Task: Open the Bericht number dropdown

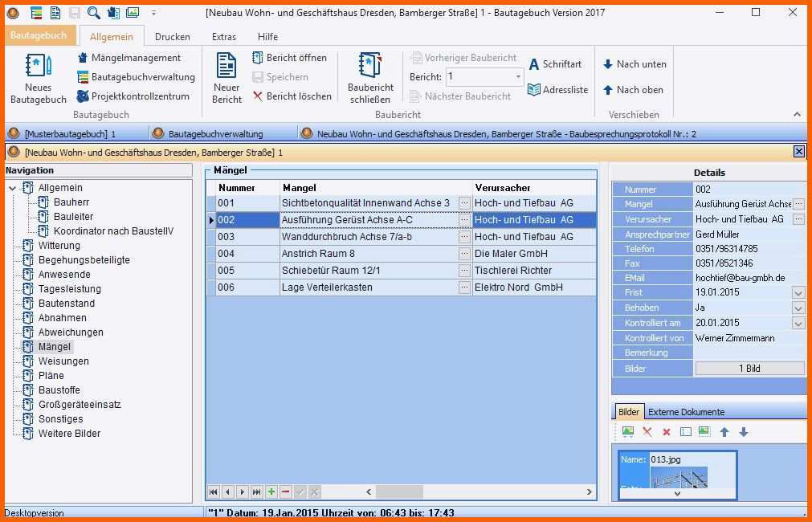Action: click(x=518, y=77)
